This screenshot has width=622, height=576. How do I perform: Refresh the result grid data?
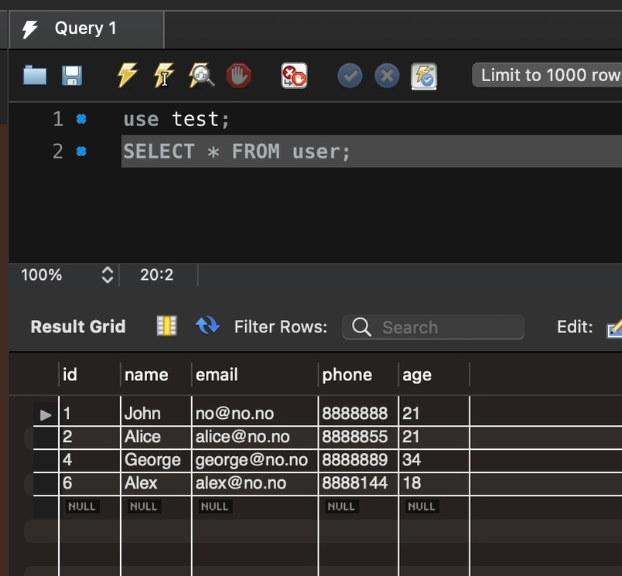207,326
